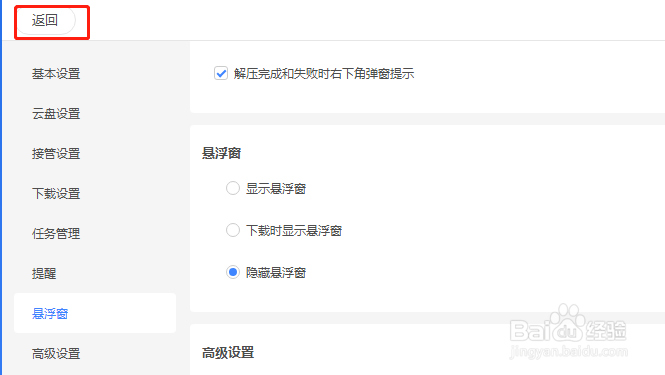The height and width of the screenshot is (375, 665).
Task: Click the 返回 back button
Action: point(45,20)
